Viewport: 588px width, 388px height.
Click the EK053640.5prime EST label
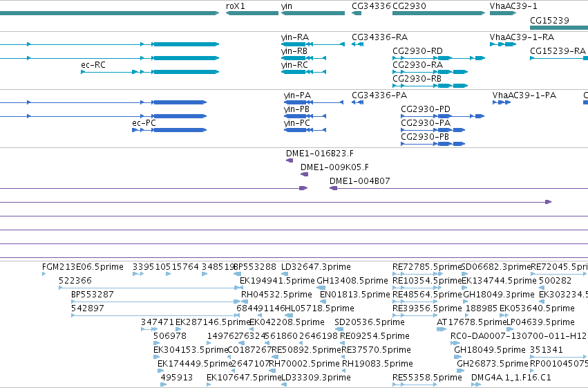[x=537, y=308]
